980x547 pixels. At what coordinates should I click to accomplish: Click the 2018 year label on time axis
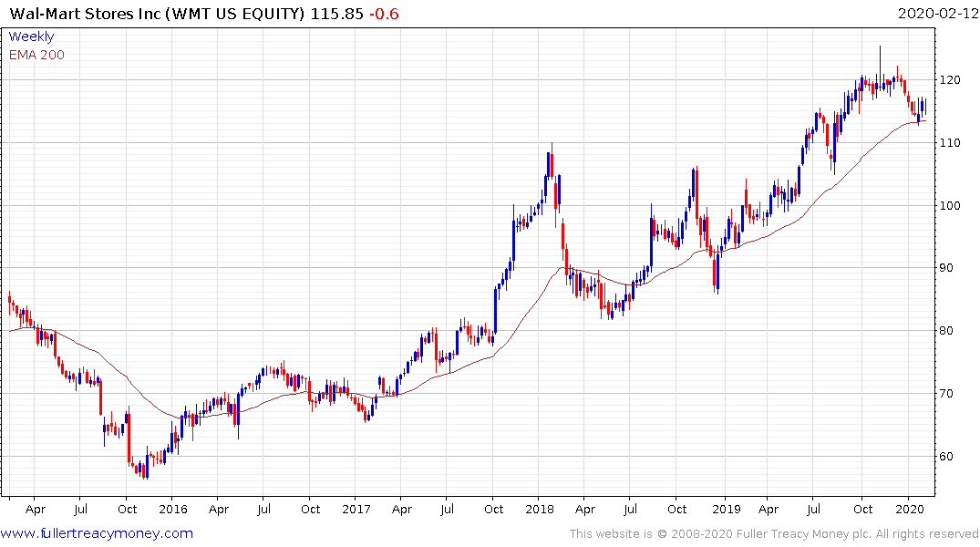540,509
